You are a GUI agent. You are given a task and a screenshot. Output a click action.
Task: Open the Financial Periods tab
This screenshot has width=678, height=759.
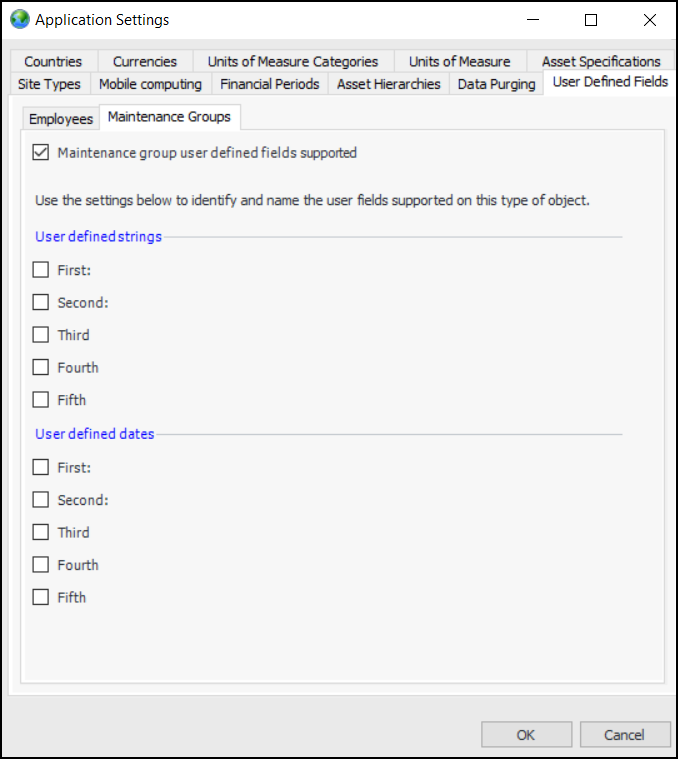[270, 84]
